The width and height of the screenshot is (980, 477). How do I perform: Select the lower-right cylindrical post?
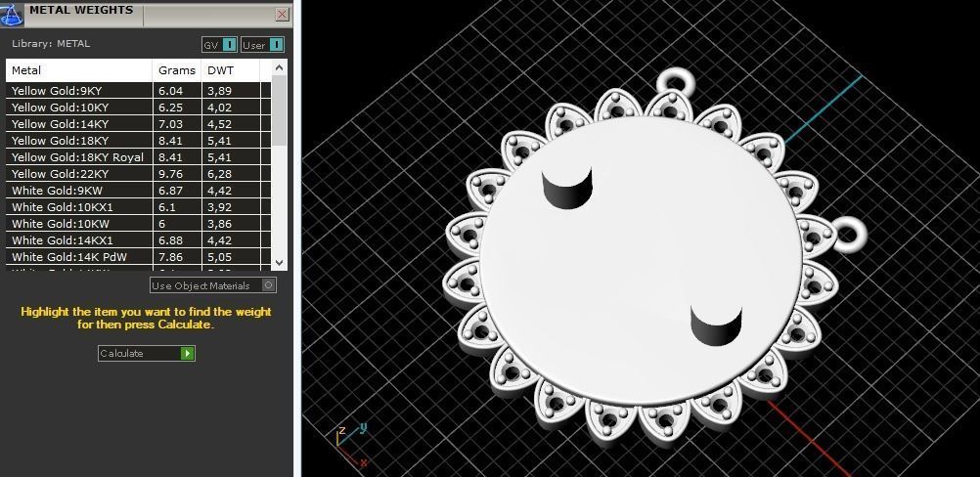pos(716,325)
